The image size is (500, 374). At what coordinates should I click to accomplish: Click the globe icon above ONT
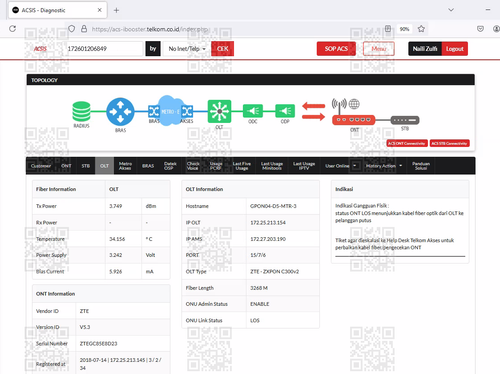click(x=354, y=104)
